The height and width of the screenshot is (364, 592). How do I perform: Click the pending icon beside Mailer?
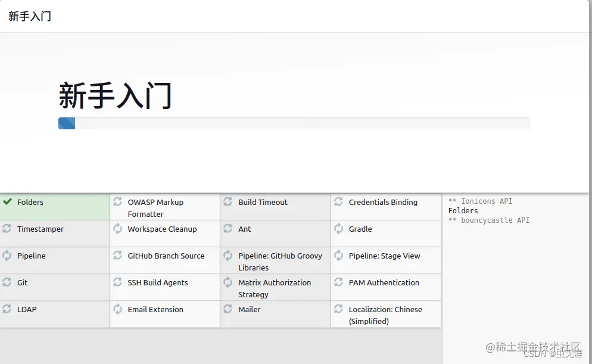(228, 309)
